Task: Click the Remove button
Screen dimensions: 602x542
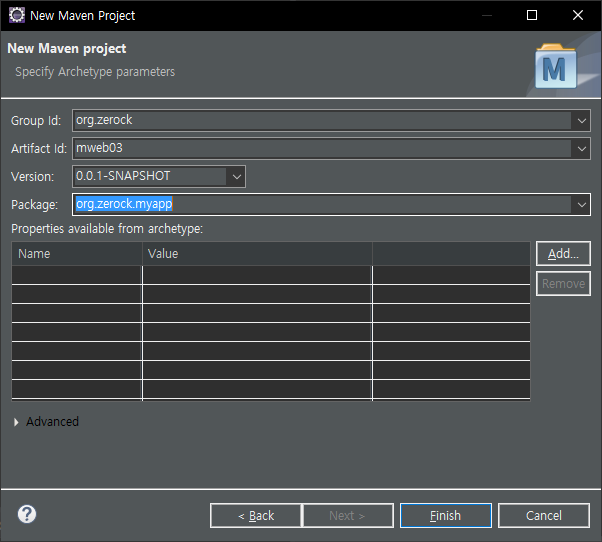Action: [x=563, y=284]
